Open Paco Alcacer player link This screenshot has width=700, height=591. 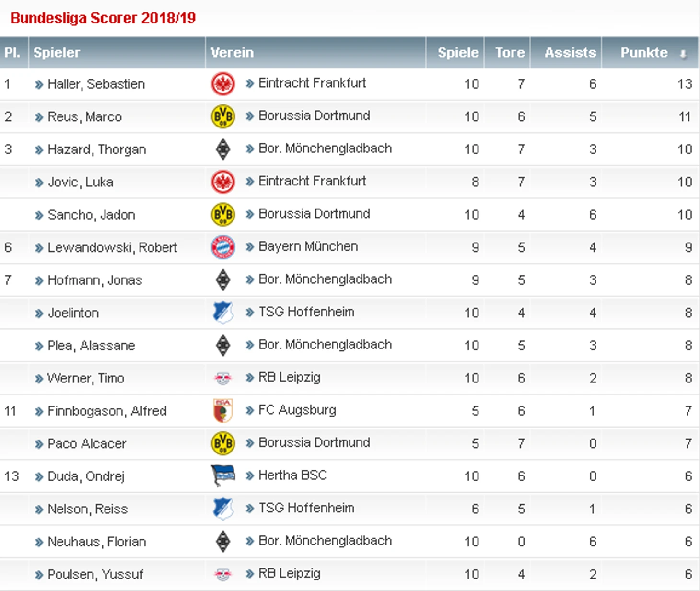[x=87, y=444]
